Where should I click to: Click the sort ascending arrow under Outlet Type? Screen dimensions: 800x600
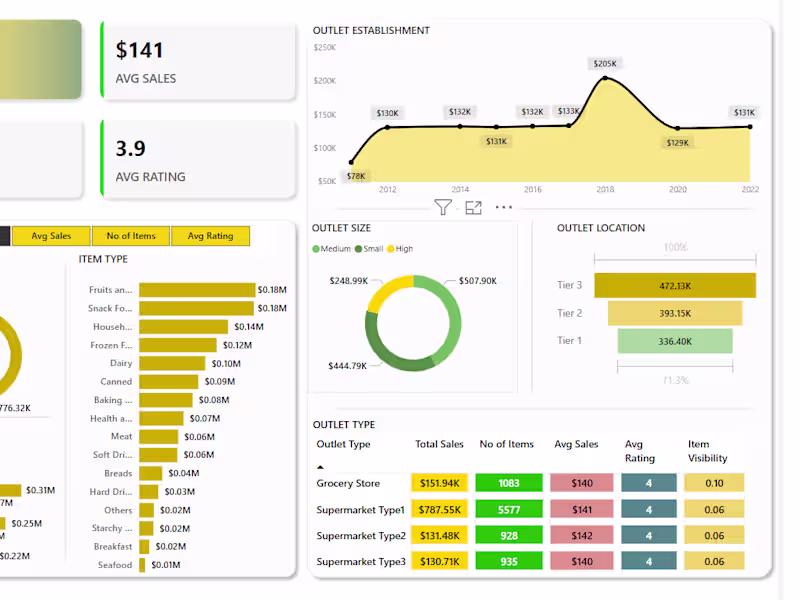[x=320, y=466]
